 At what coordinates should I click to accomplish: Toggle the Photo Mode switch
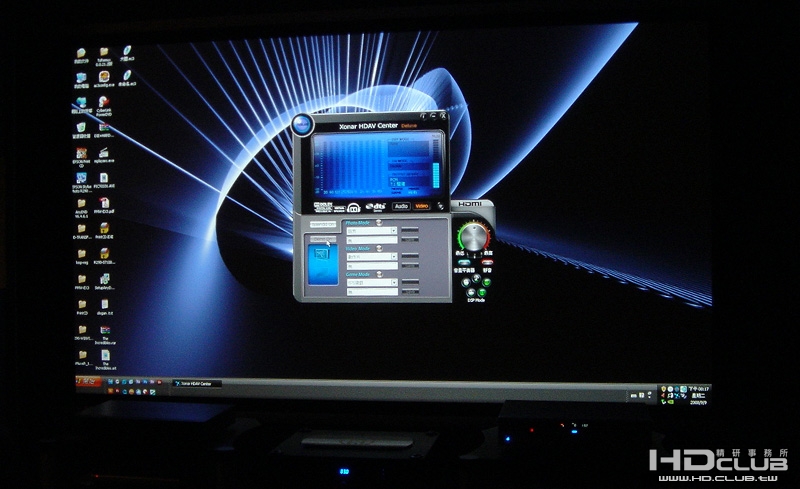(379, 223)
